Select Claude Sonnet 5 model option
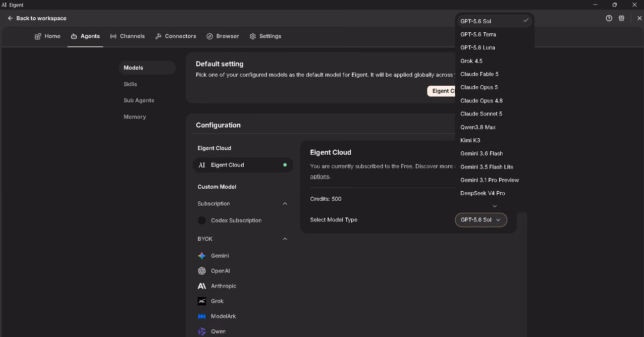 click(x=494, y=114)
